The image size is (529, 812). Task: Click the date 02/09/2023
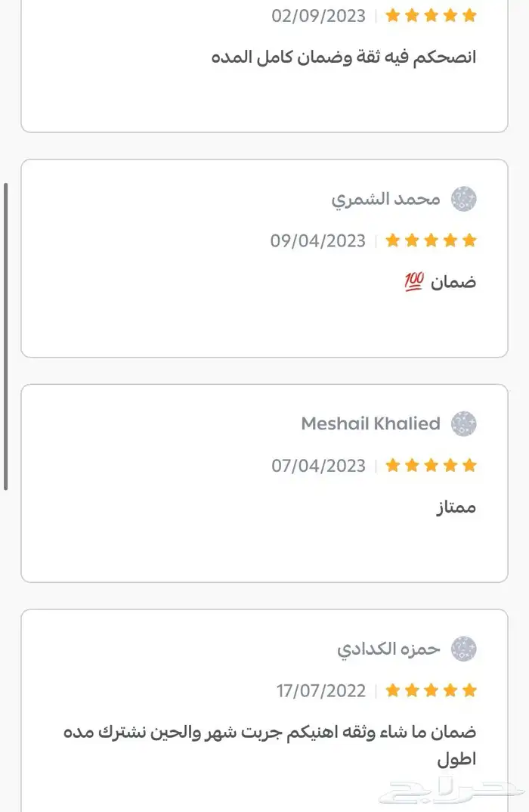click(318, 16)
